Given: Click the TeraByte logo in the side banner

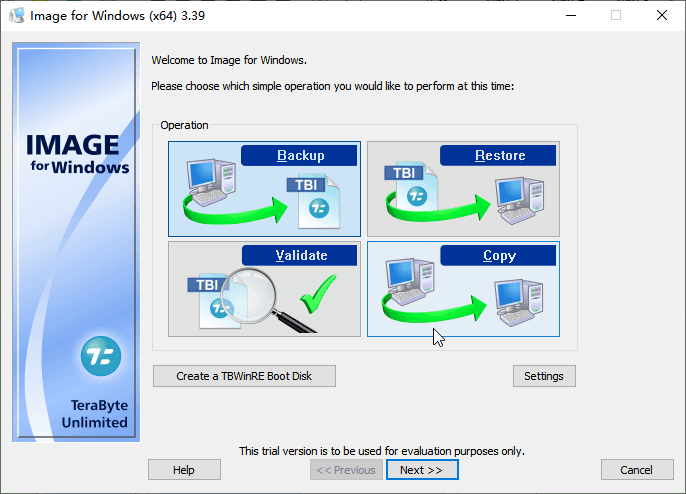Looking at the screenshot, I should [x=101, y=356].
